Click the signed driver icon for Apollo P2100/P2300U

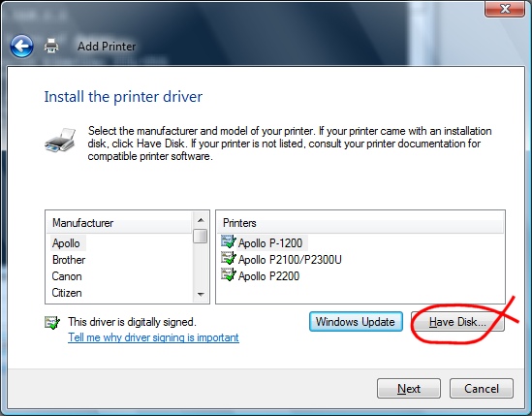click(x=229, y=259)
